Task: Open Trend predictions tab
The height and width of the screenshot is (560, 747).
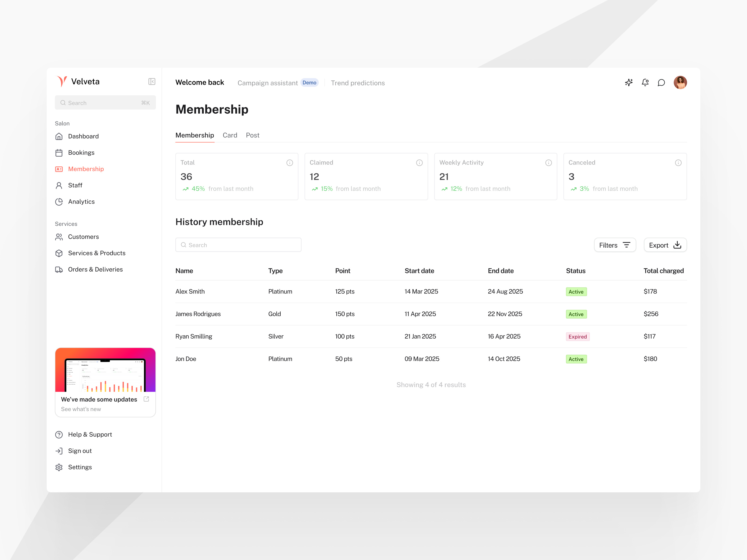Action: [x=358, y=83]
